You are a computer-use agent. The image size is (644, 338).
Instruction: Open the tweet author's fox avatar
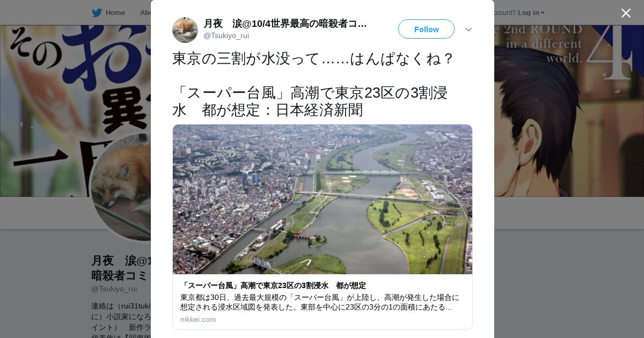185,30
